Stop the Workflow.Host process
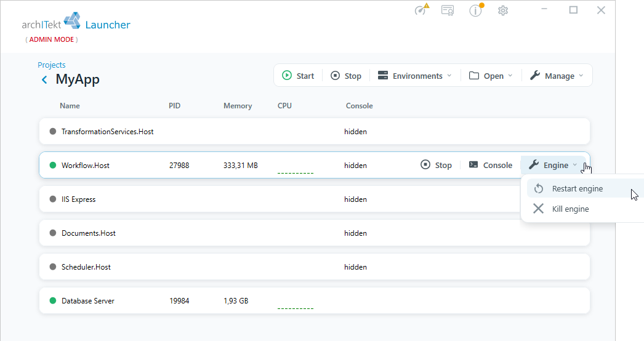The height and width of the screenshot is (341, 644). coord(436,165)
